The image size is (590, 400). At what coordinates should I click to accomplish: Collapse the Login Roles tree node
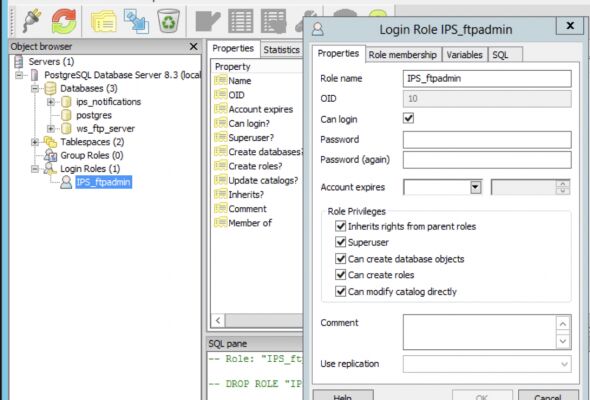pos(35,169)
